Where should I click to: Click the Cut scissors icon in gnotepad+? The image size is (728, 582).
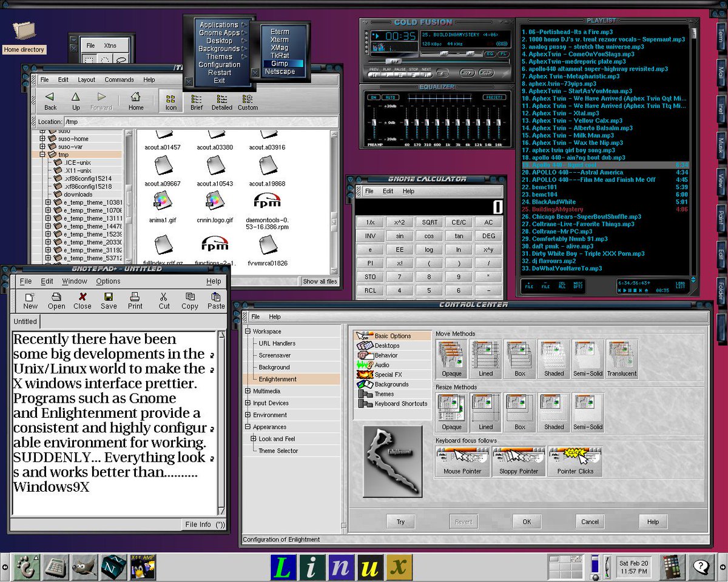click(x=164, y=300)
